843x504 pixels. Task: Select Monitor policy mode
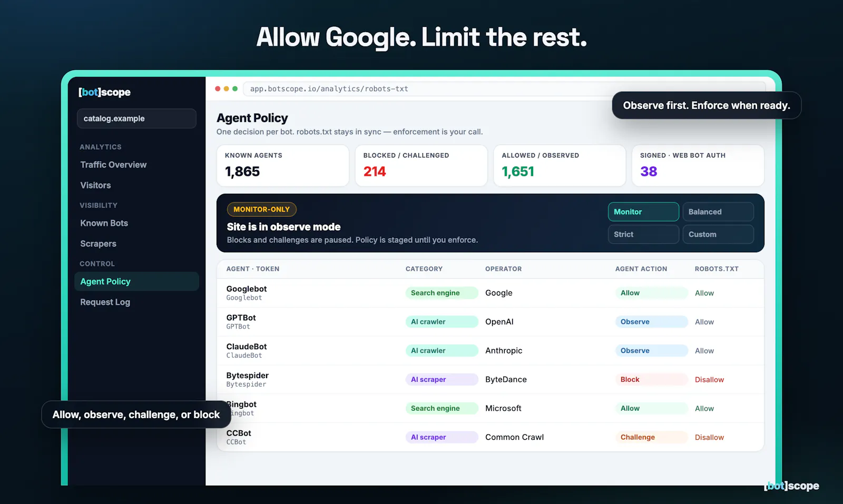click(643, 212)
